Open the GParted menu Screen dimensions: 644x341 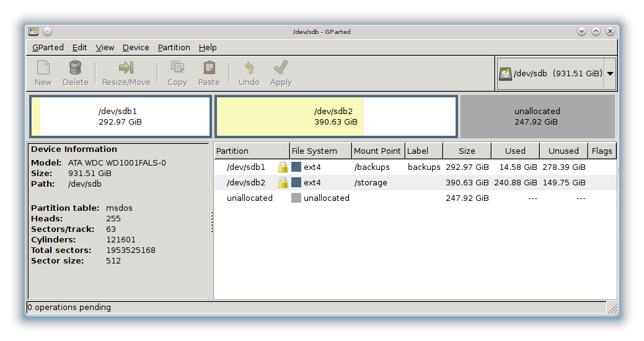48,48
